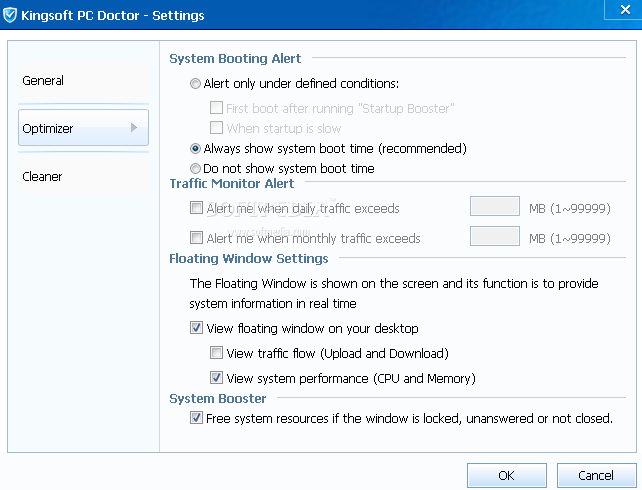Image resolution: width=642 pixels, height=490 pixels.
Task: Click the monthly traffic MB input field
Action: pos(495,236)
